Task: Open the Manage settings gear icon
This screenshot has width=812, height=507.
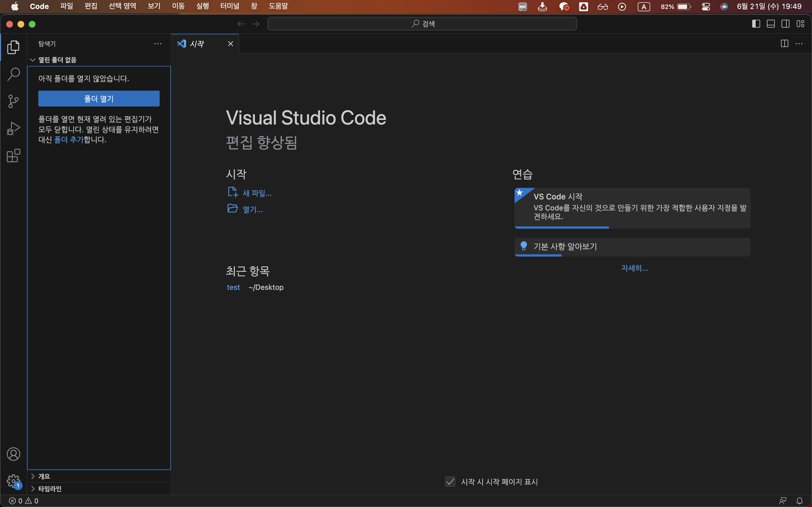Action: click(14, 481)
